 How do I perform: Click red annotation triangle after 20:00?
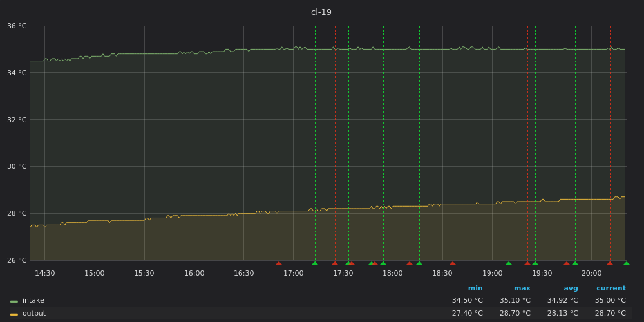coord(610,263)
